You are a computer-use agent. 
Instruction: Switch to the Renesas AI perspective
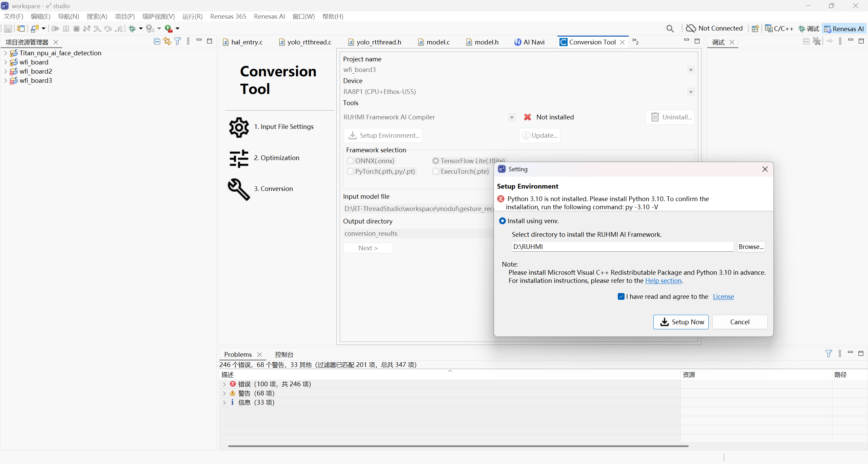[844, 29]
